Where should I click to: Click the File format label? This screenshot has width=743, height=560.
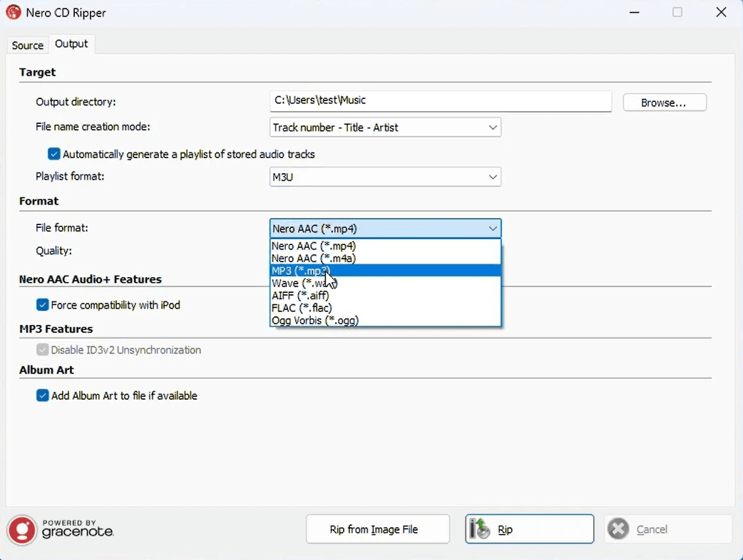click(61, 228)
